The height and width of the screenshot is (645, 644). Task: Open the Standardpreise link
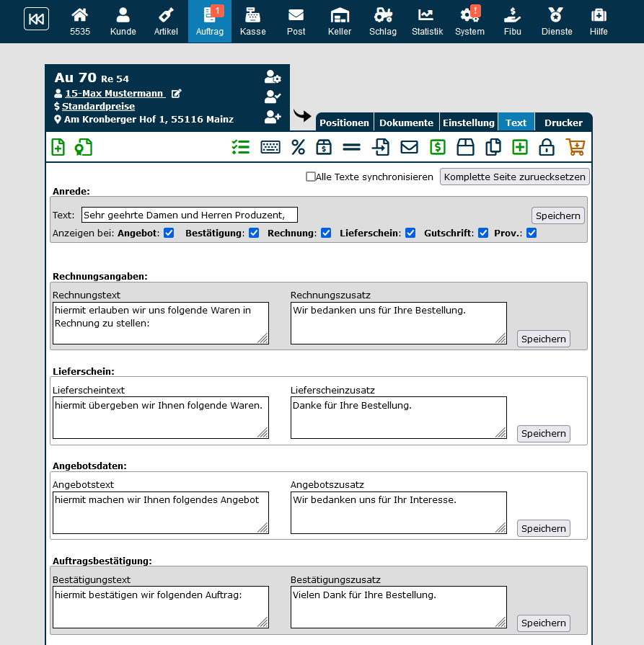[x=98, y=107]
